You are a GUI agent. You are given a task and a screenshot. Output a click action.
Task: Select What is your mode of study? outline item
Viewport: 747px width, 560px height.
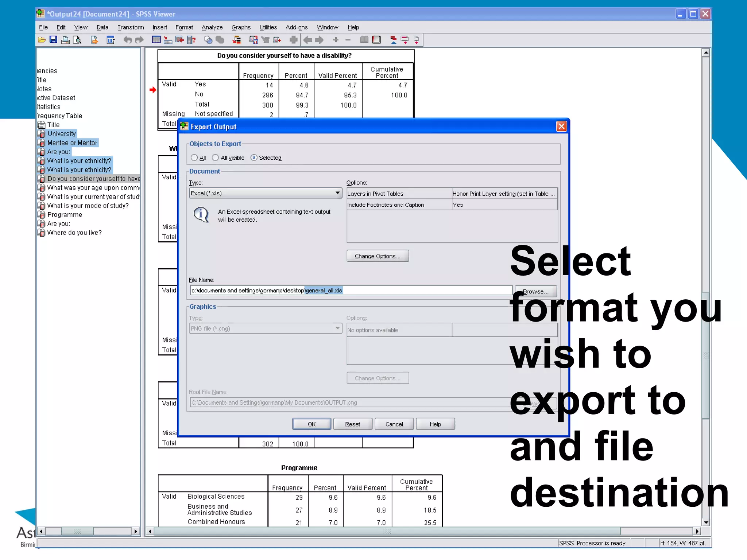[88, 206]
